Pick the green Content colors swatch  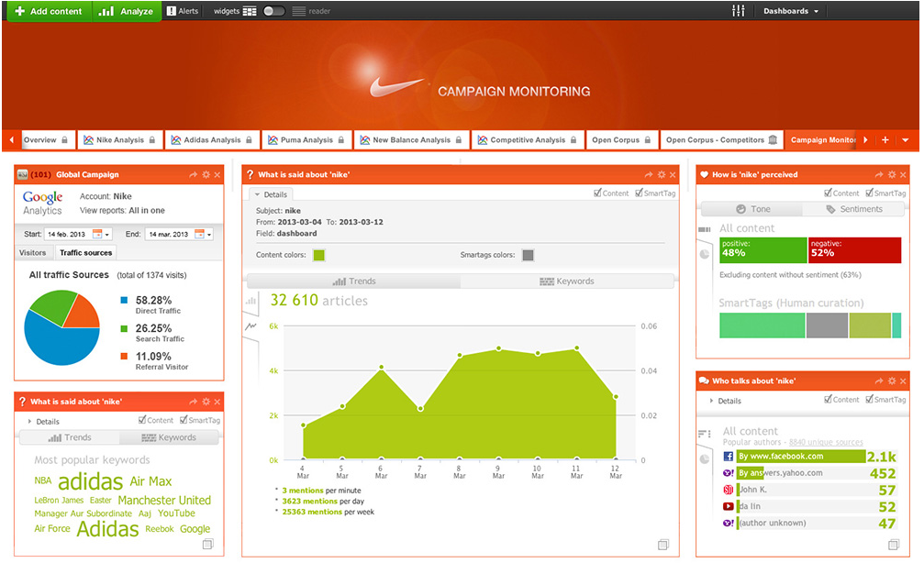pos(318,255)
